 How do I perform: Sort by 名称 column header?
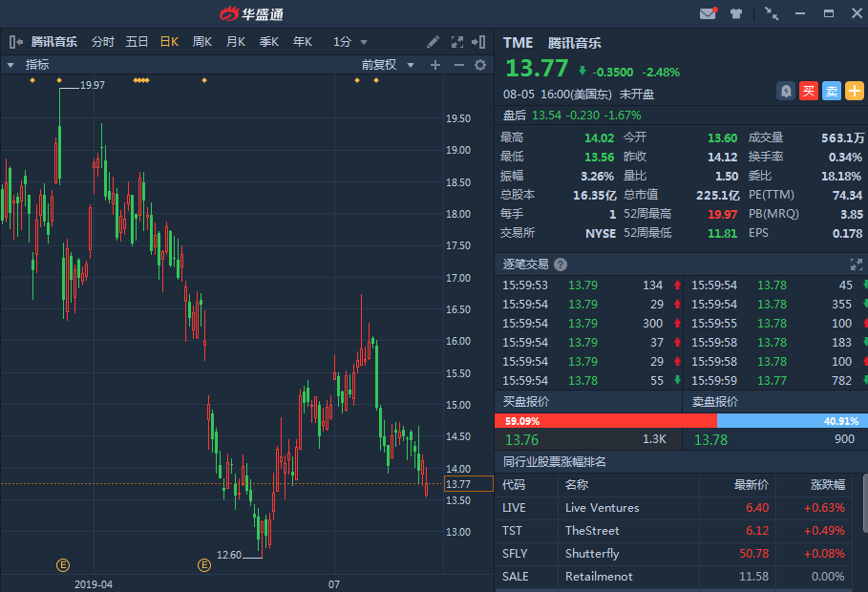click(577, 485)
